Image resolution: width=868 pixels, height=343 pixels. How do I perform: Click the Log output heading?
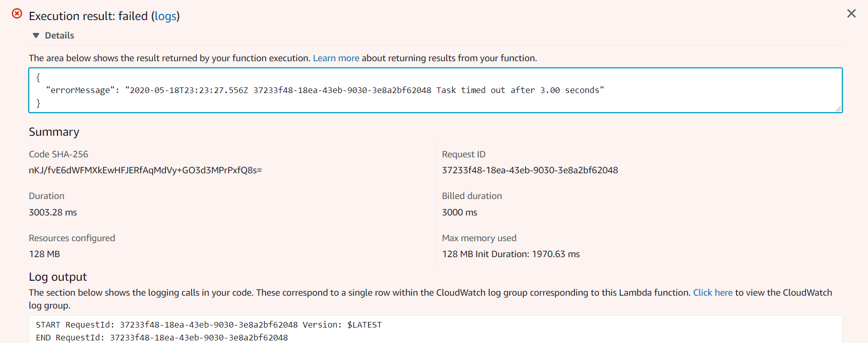[58, 277]
